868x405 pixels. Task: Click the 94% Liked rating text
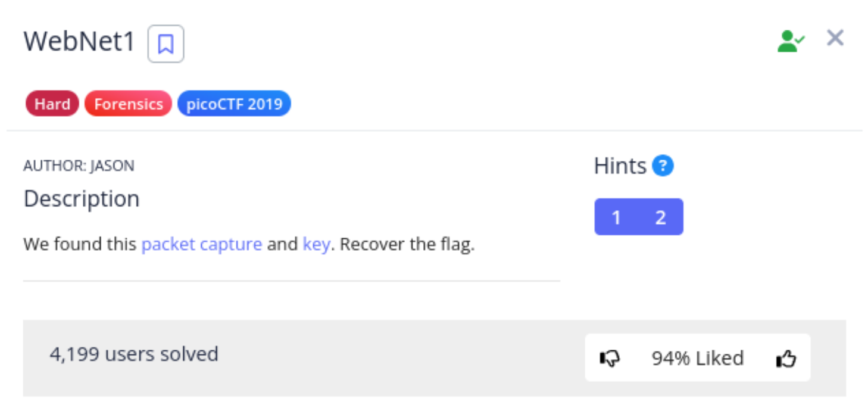[698, 358]
